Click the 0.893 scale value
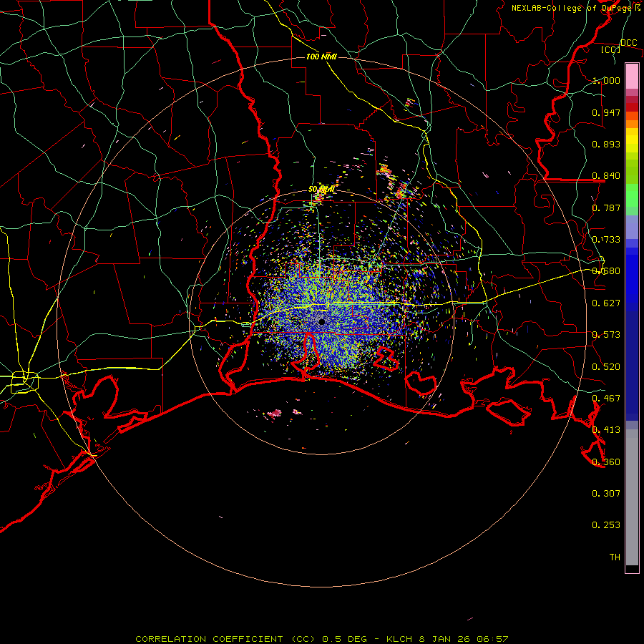The image size is (644, 644). tap(606, 144)
